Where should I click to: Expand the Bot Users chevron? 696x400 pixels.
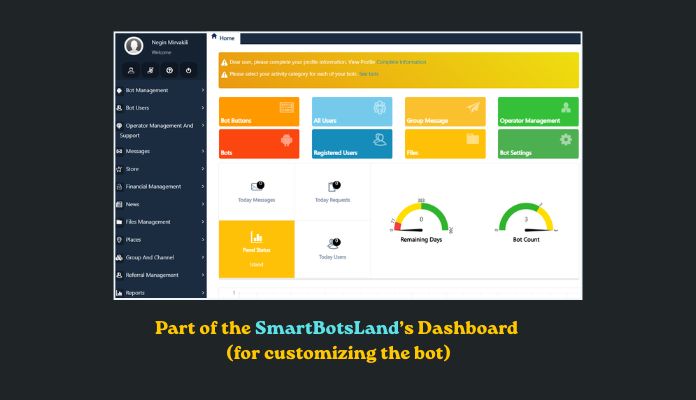[203, 108]
